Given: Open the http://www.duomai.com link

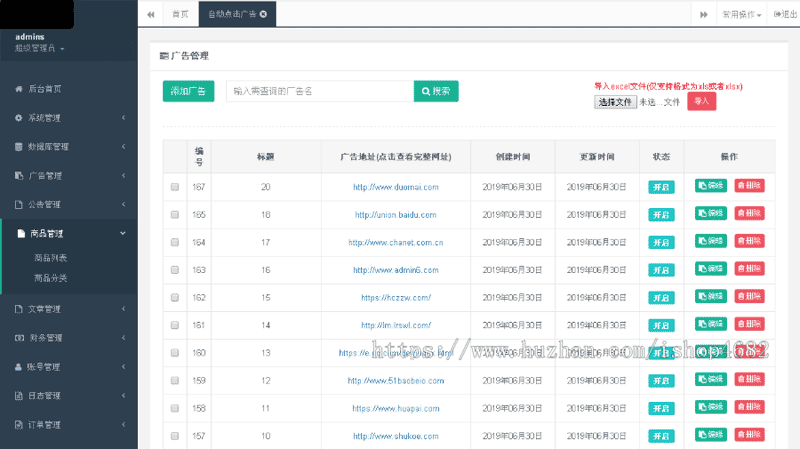Looking at the screenshot, I should pos(395,187).
